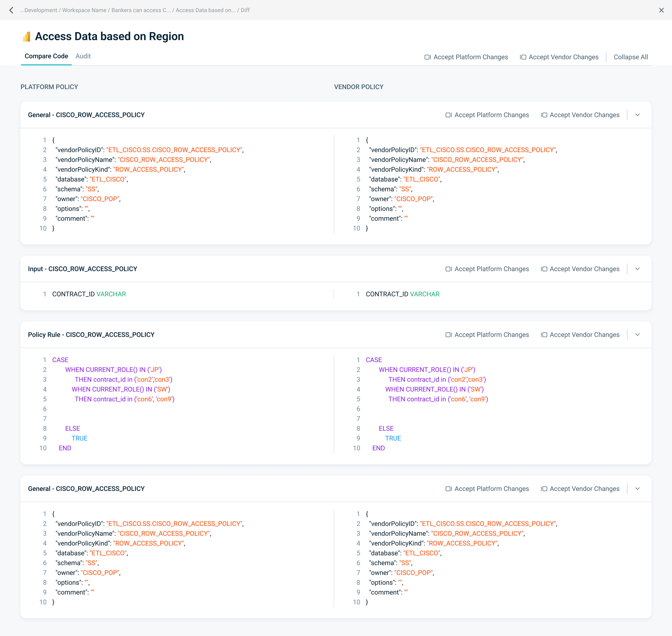Viewport: 672px width, 636px height.
Task: Accept Vendor Changes for Input section
Action: tap(584, 269)
